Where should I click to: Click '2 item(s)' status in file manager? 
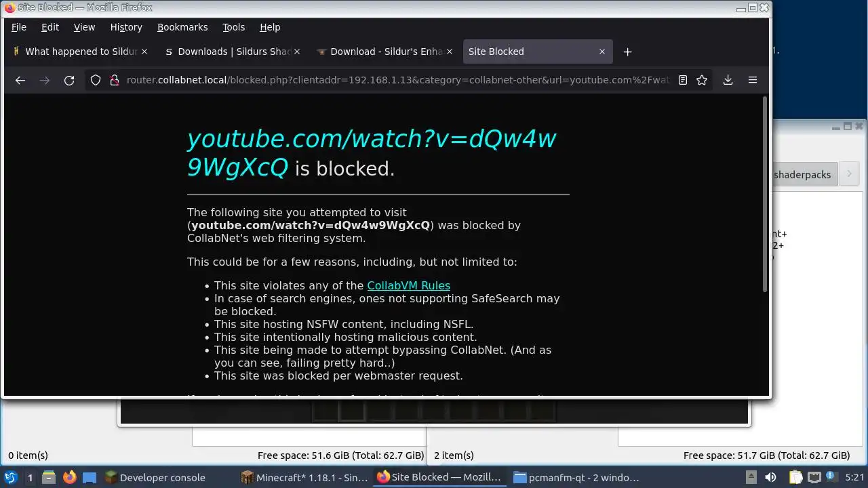point(454,455)
